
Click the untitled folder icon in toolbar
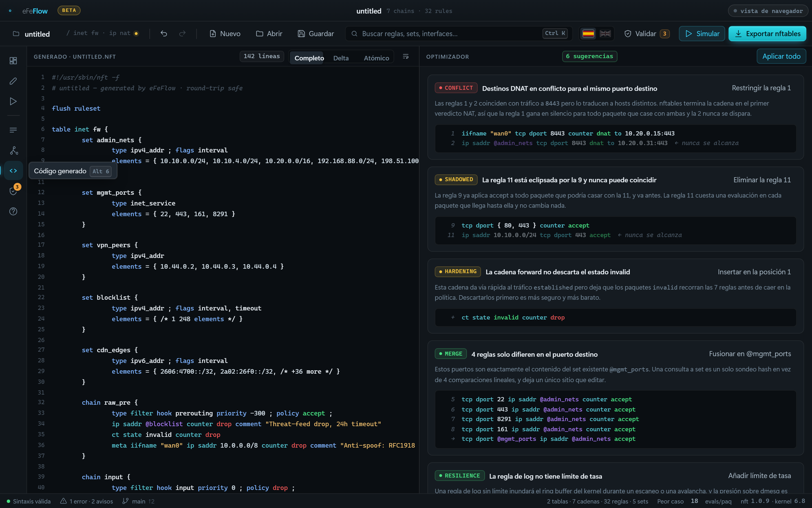click(x=16, y=34)
